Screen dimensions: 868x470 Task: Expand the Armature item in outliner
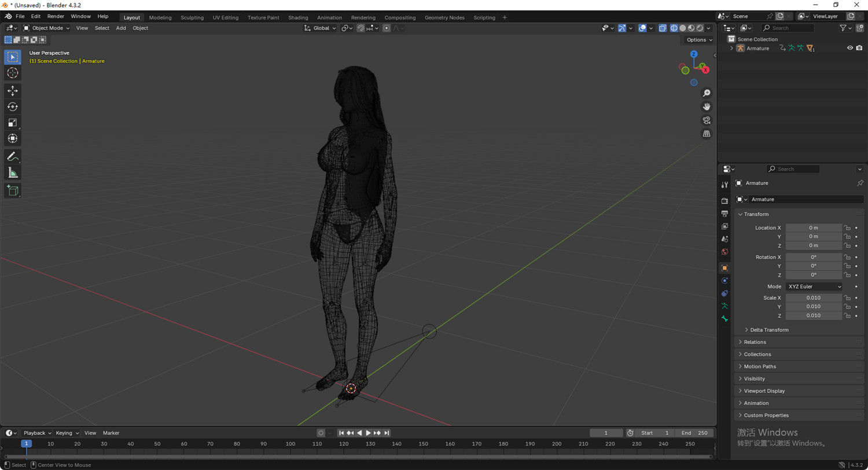[x=731, y=48]
